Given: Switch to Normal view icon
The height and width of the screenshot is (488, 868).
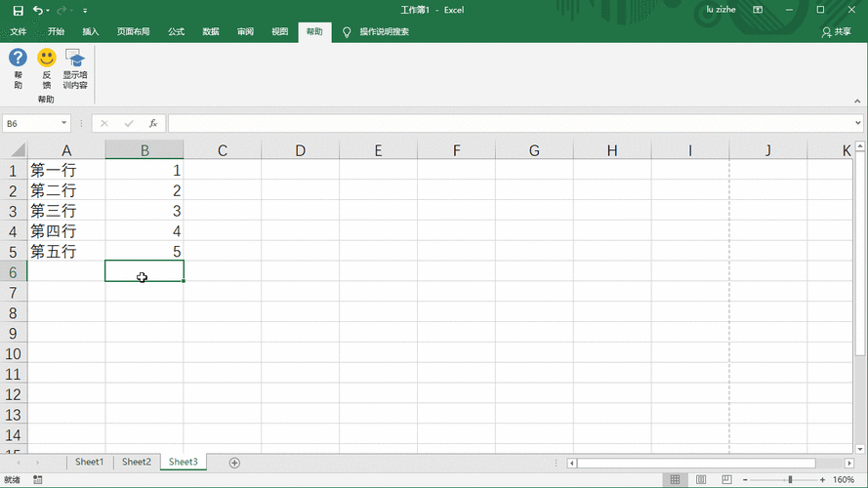Looking at the screenshot, I should point(675,479).
